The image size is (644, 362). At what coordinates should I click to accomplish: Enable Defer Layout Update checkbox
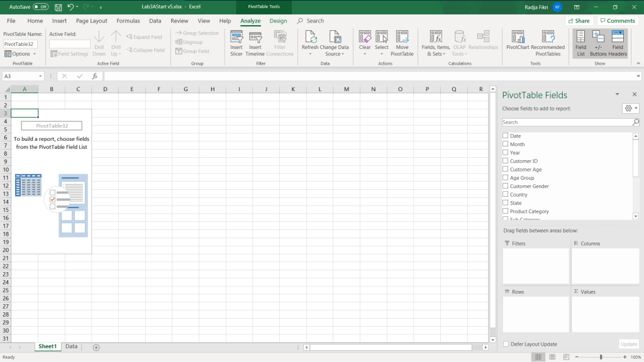coord(506,344)
